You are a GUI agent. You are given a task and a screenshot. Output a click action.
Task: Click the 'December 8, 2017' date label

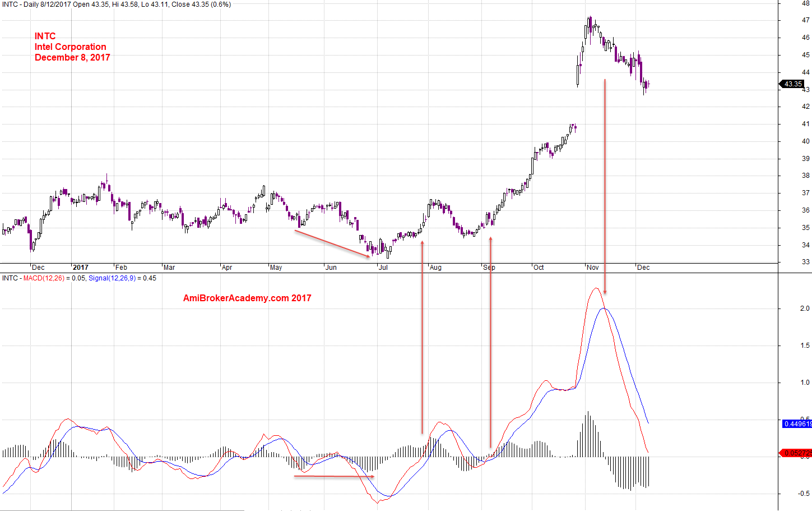[x=72, y=57]
